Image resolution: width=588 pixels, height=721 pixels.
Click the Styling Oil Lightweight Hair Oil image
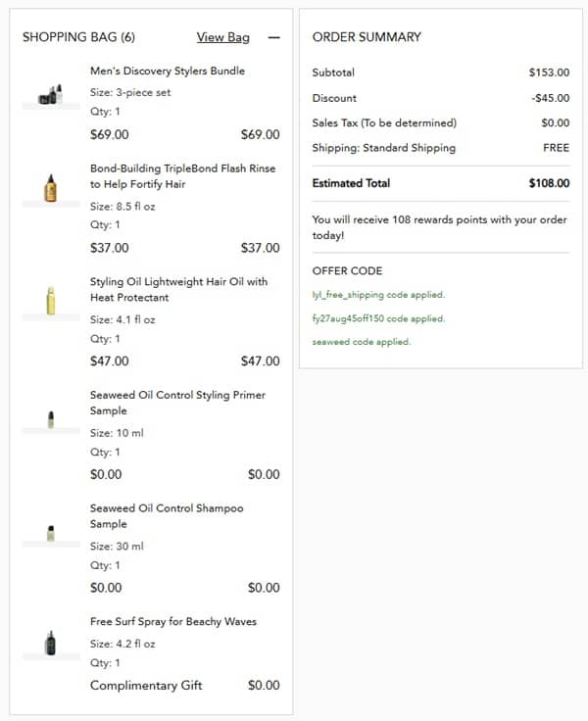[x=51, y=301]
